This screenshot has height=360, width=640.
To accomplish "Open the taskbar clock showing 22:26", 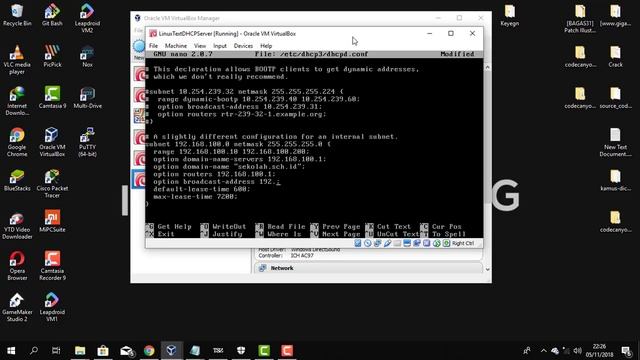I will [599, 351].
